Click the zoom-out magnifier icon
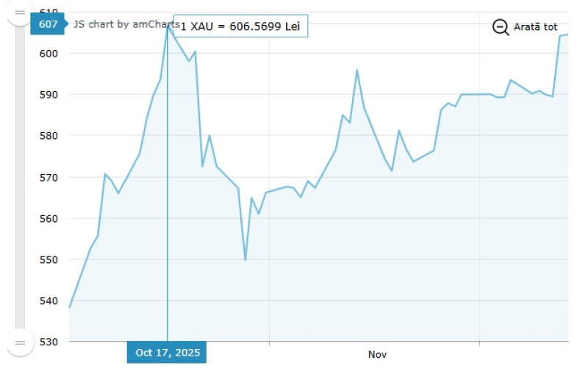The height and width of the screenshot is (374, 588). [501, 27]
